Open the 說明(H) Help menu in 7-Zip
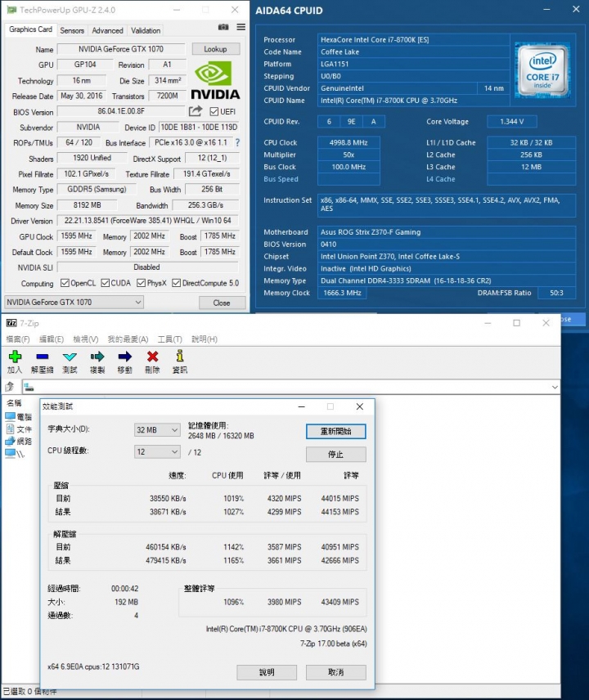Screen dimensions: 589x700 (205, 339)
